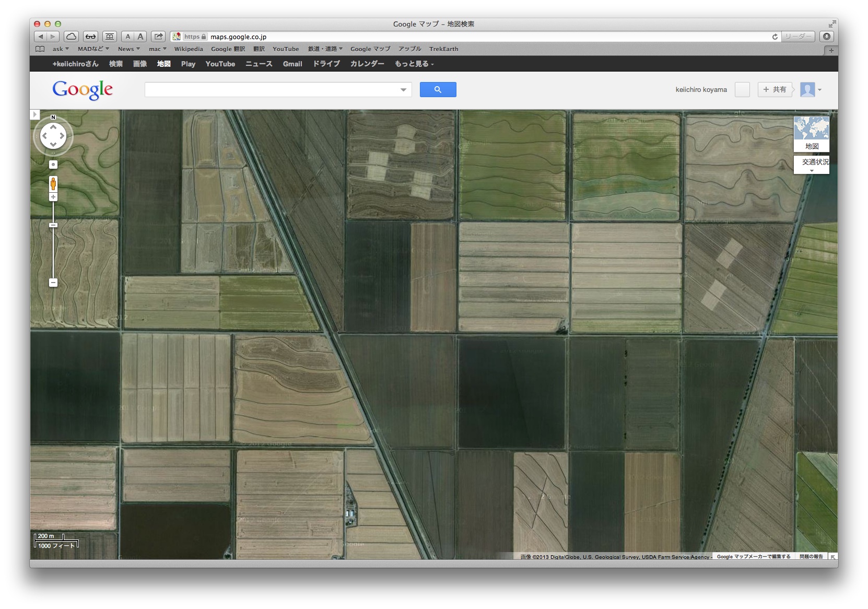Screen dimensions: 868x609
Task: Open Play in Google bar
Action: [188, 64]
